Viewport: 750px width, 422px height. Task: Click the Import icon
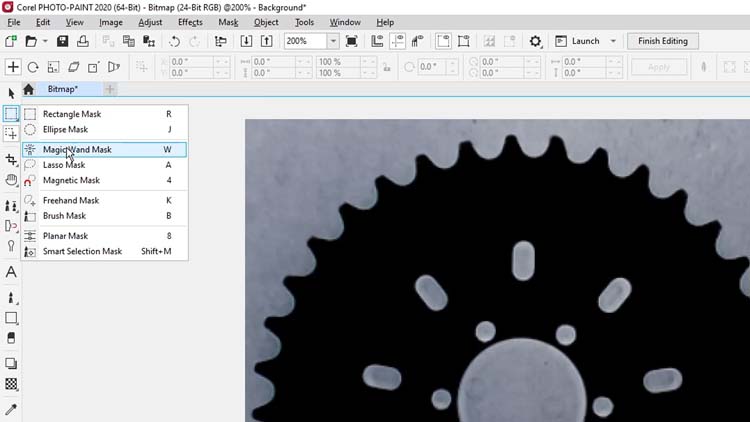246,41
